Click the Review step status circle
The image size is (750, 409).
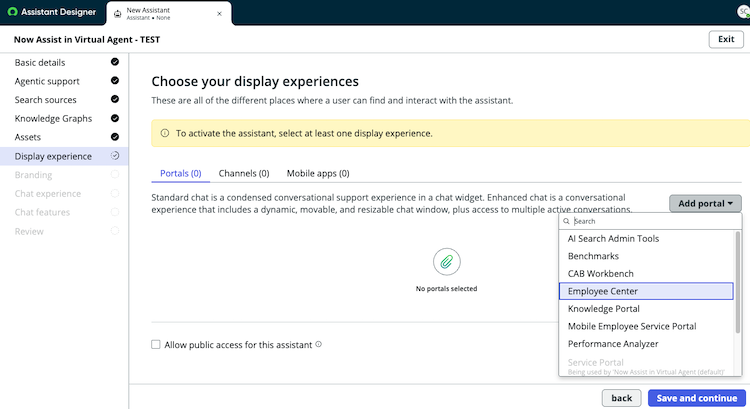pyautogui.click(x=115, y=231)
